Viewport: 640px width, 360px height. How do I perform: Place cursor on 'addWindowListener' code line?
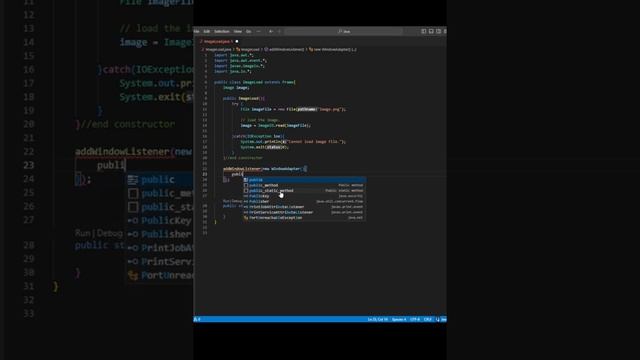265,169
